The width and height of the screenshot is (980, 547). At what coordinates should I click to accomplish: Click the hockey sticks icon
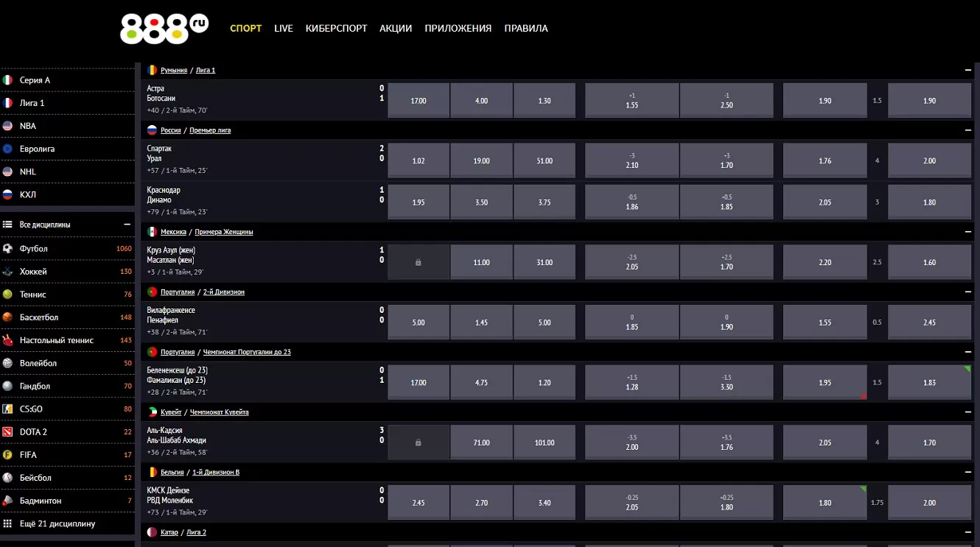tap(8, 272)
